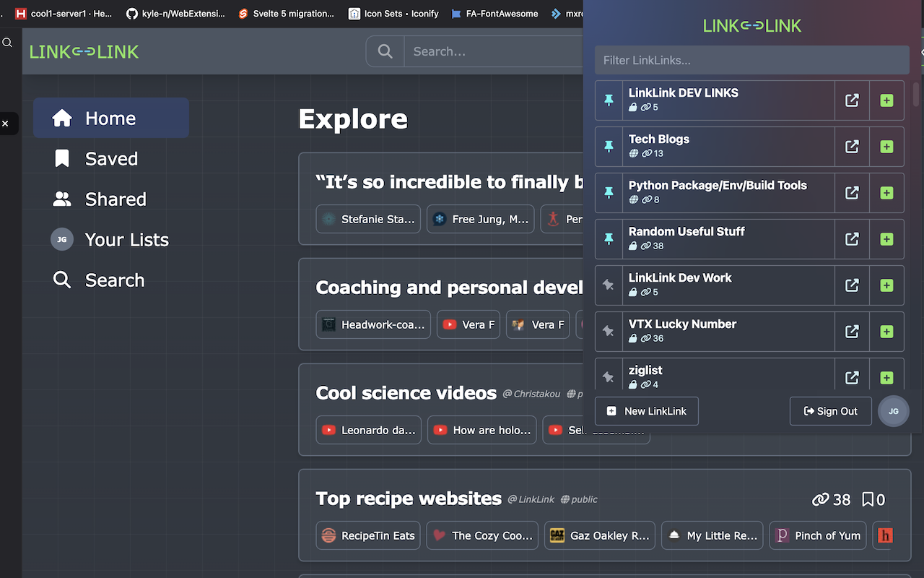The width and height of the screenshot is (924, 578).
Task: Open "LinkLink DEV LINKS" in a new tab
Action: [852, 100]
